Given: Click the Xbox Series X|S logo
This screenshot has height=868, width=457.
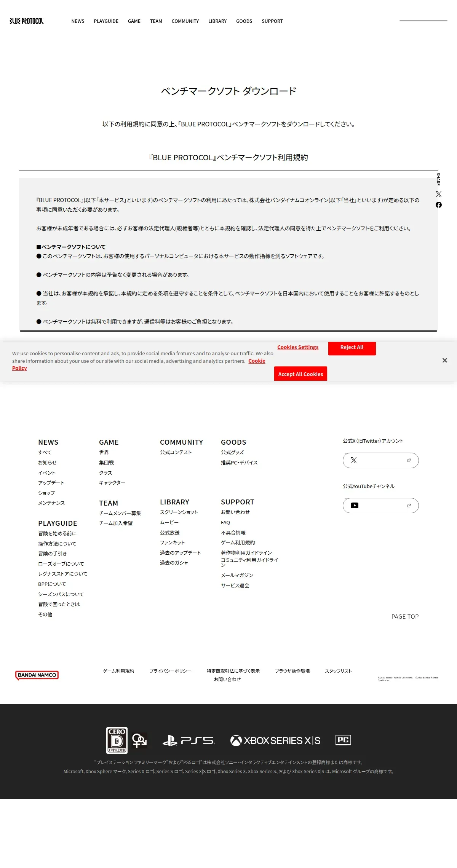Looking at the screenshot, I should [x=275, y=740].
